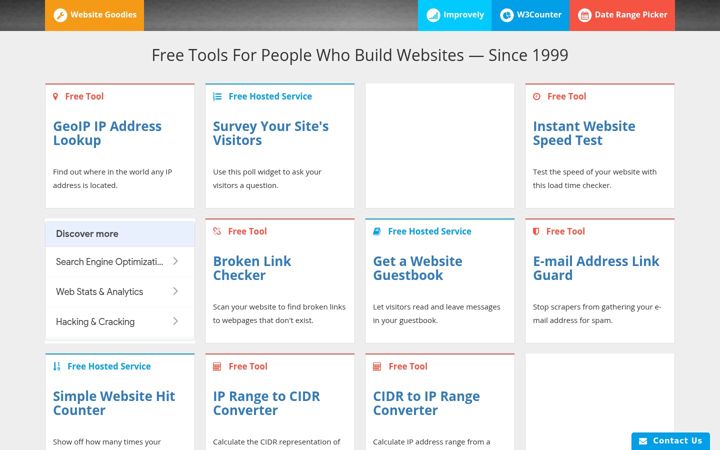Click Free Tool label on CIDR to IP Range card
Screen dimensions: 720x450
click(408, 366)
